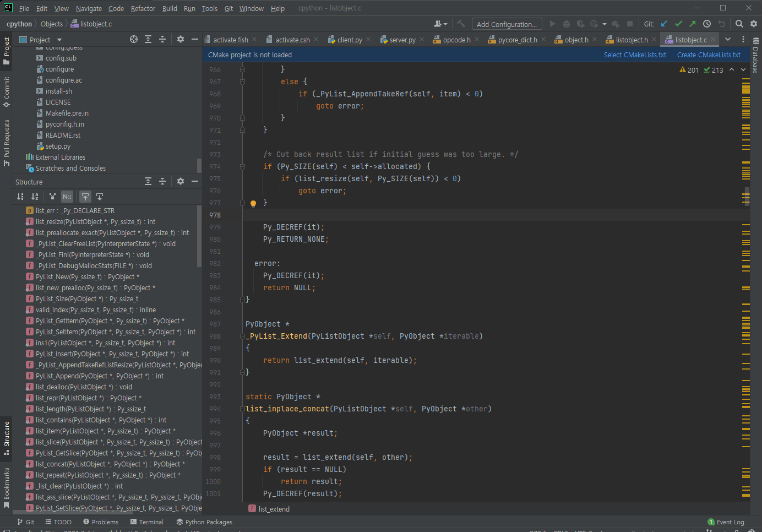Toggle Sort Alphabetically in Structure toolbar
Image resolution: width=762 pixels, height=532 pixels.
[35, 197]
